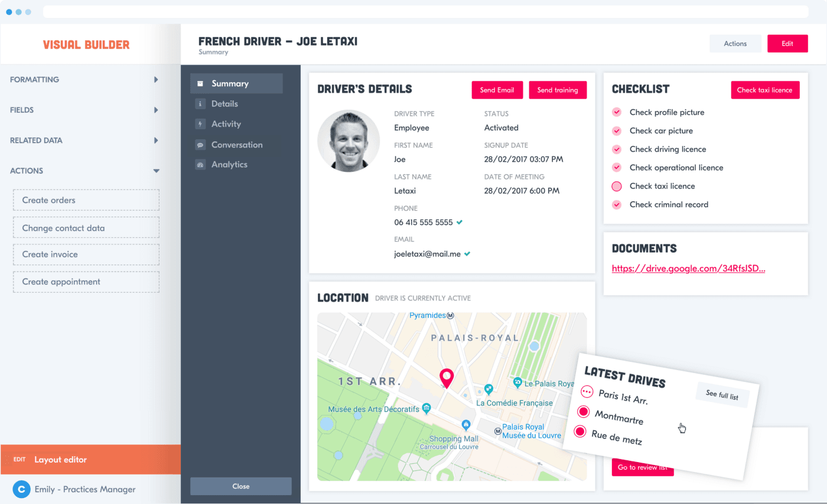Click the Employee driver type value
The image size is (827, 504).
click(x=412, y=127)
